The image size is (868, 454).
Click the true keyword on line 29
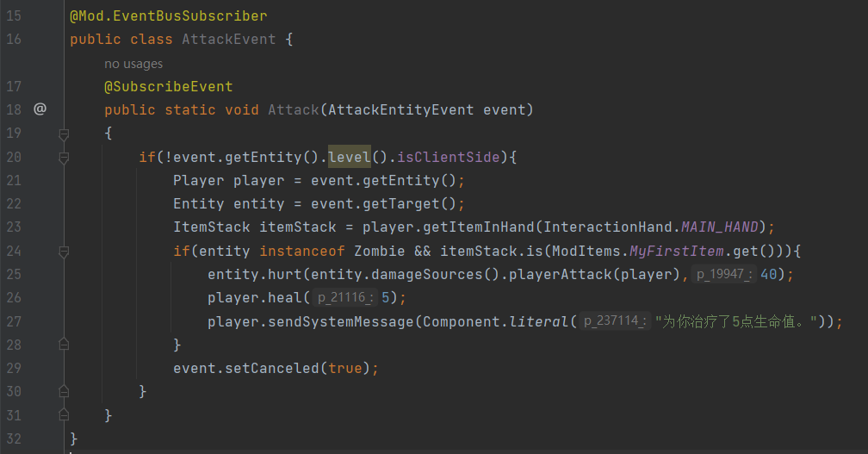[344, 368]
